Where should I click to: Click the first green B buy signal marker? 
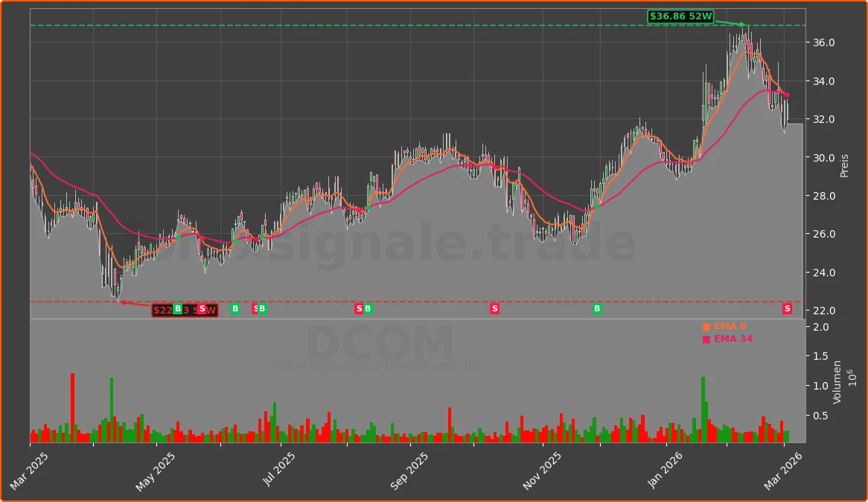pos(178,309)
